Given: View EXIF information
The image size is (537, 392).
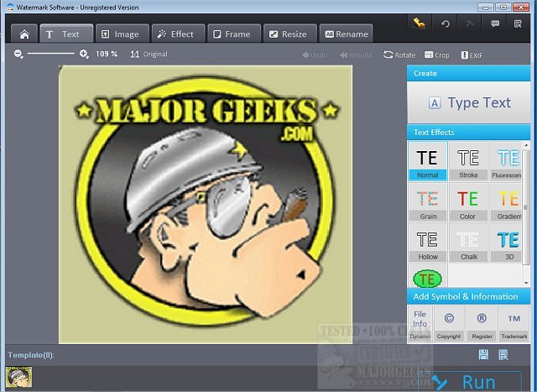Looking at the screenshot, I should pos(472,55).
